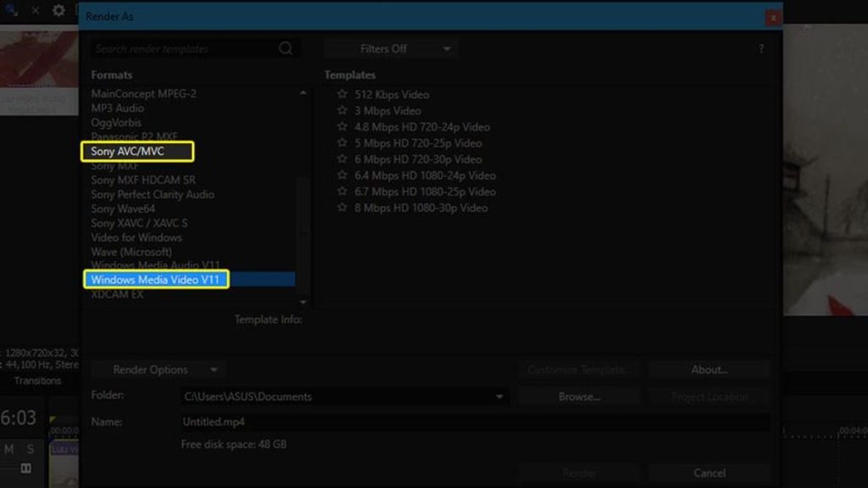
Task: Click the X icon in the toolbar
Action: (x=35, y=11)
